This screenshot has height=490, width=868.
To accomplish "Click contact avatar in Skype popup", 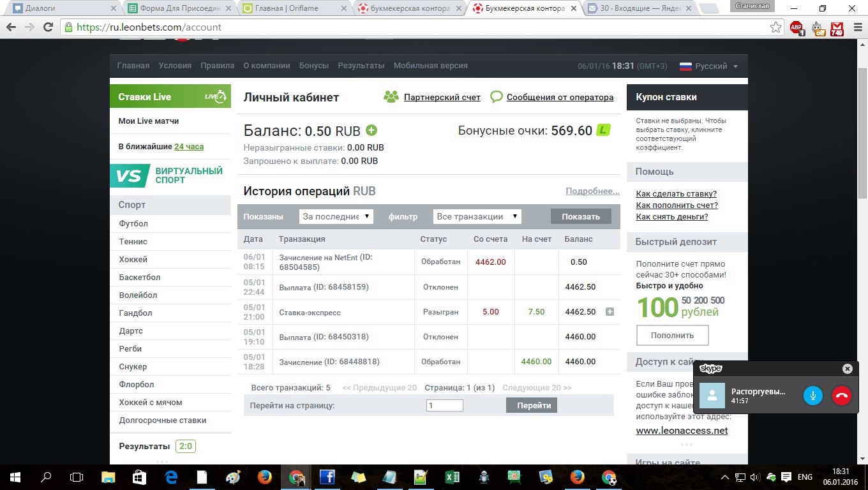I will click(712, 396).
